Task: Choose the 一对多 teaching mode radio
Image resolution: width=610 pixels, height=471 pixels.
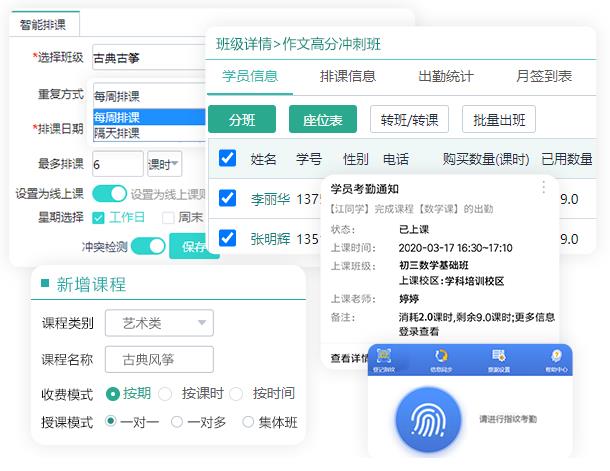Action: point(177,422)
